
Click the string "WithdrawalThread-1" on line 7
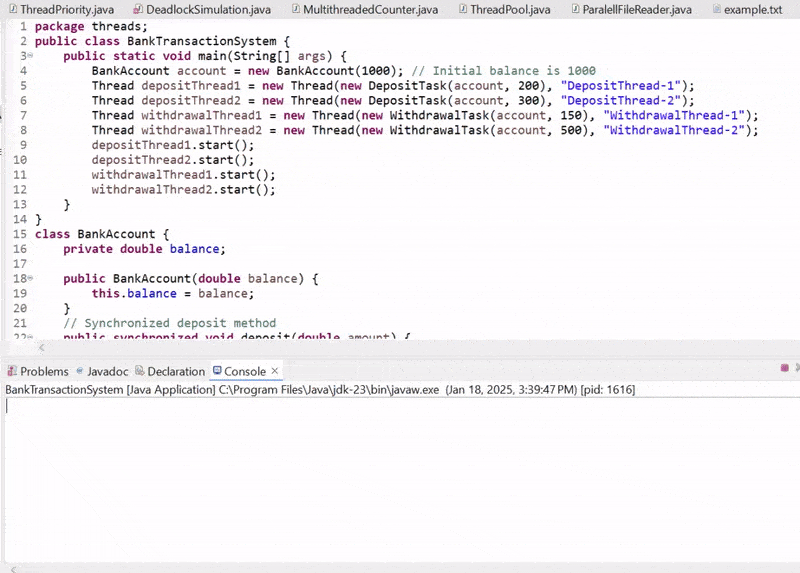pyautogui.click(x=674, y=115)
